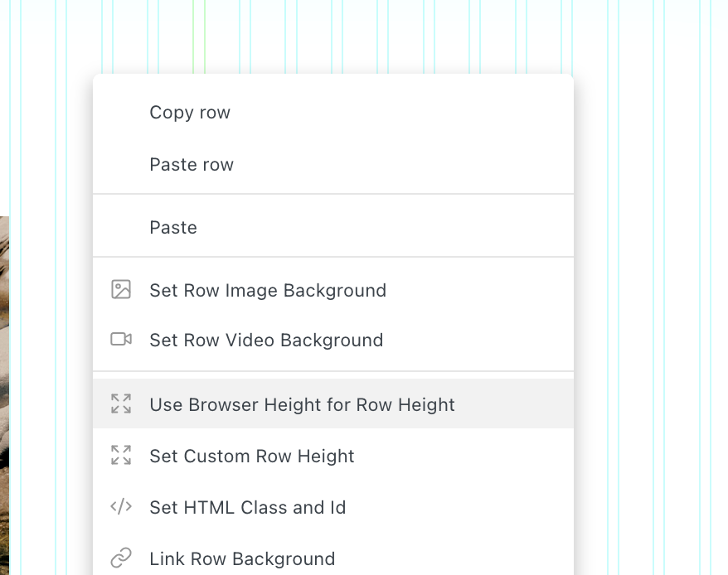Click the expand arrows icon beside Use Browser Height
Screen dimensions: 728x575
121,403
